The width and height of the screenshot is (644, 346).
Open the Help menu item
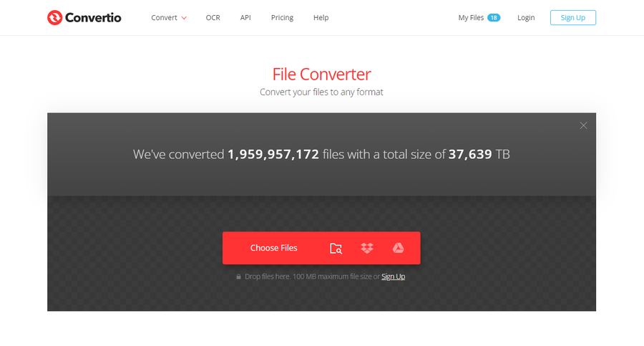[x=321, y=18]
